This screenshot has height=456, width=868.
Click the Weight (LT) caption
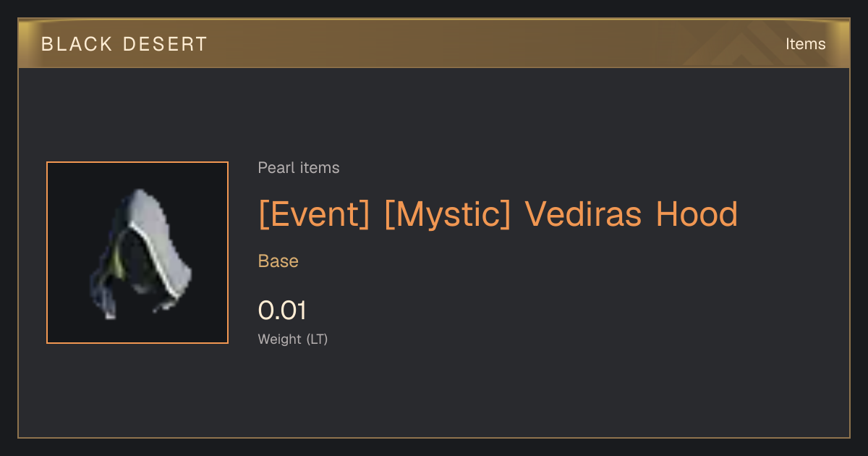click(x=293, y=339)
